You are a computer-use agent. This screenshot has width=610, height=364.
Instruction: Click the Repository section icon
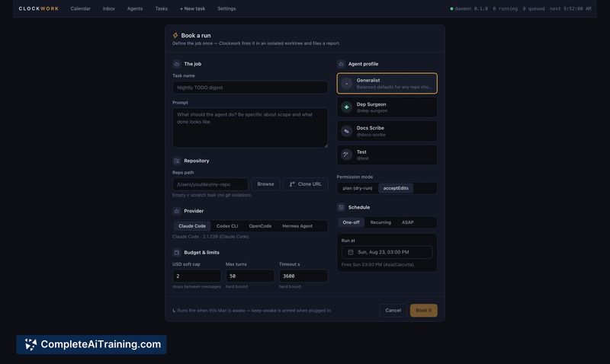tap(177, 161)
